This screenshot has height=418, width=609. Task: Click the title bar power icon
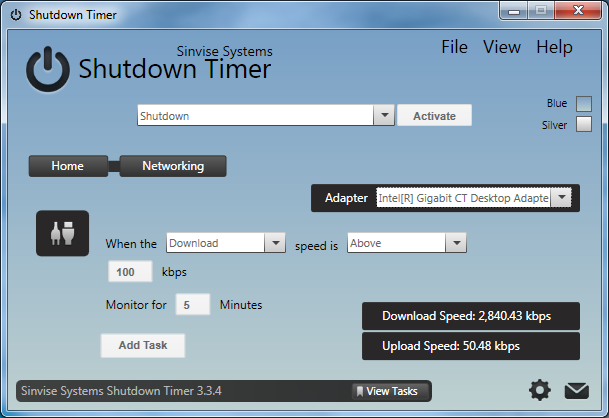coord(16,15)
